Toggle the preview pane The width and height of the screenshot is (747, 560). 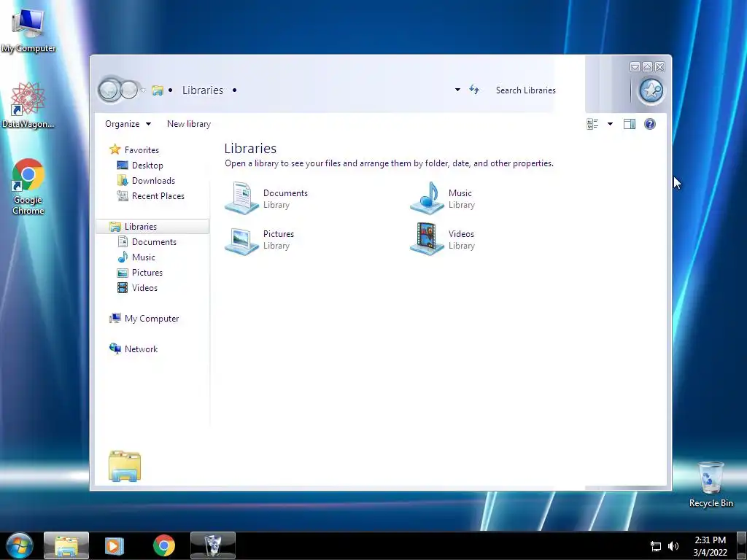630,124
